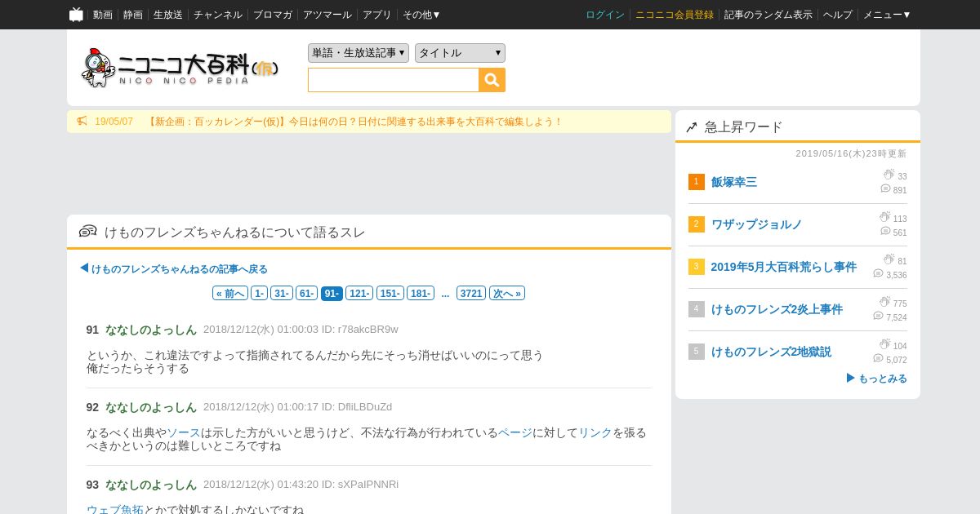Jump to comments page 151-

tap(390, 293)
